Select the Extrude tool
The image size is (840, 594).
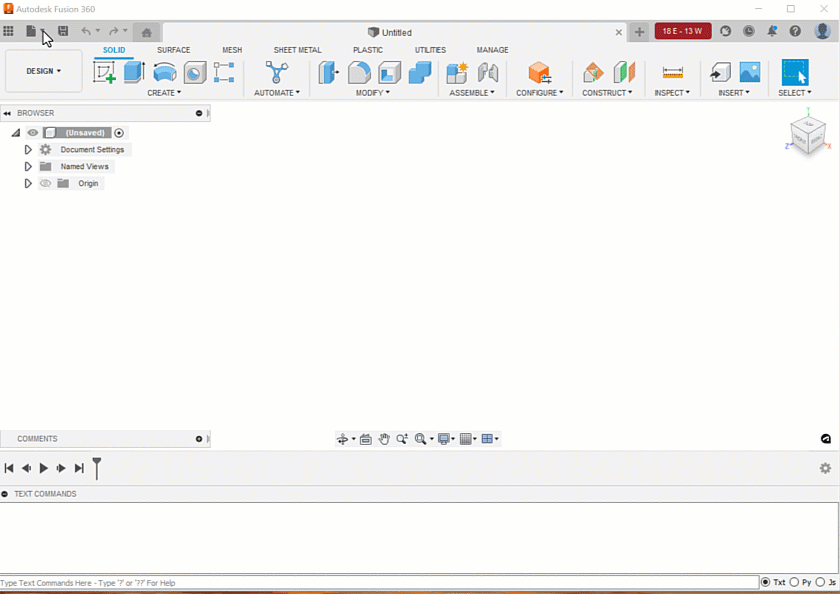(134, 72)
